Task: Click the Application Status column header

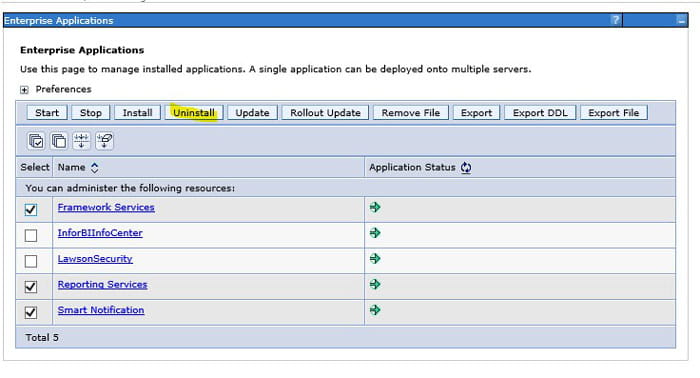Action: pyautogui.click(x=412, y=167)
